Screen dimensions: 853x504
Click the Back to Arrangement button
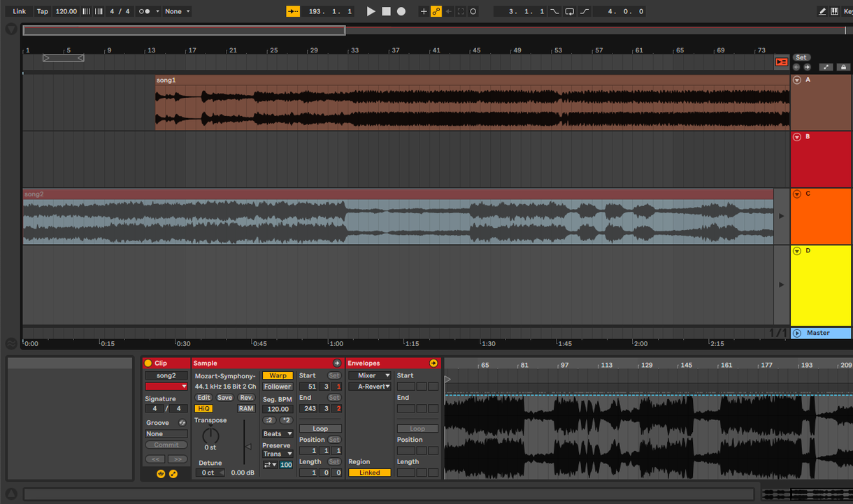(782, 62)
